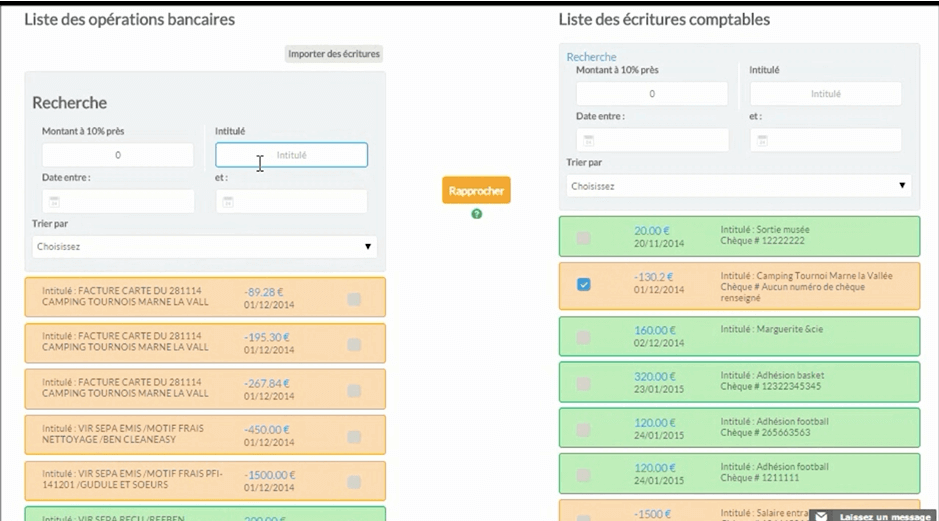Check the Sortie musée 20.00 € entry checkbox

[583, 238]
